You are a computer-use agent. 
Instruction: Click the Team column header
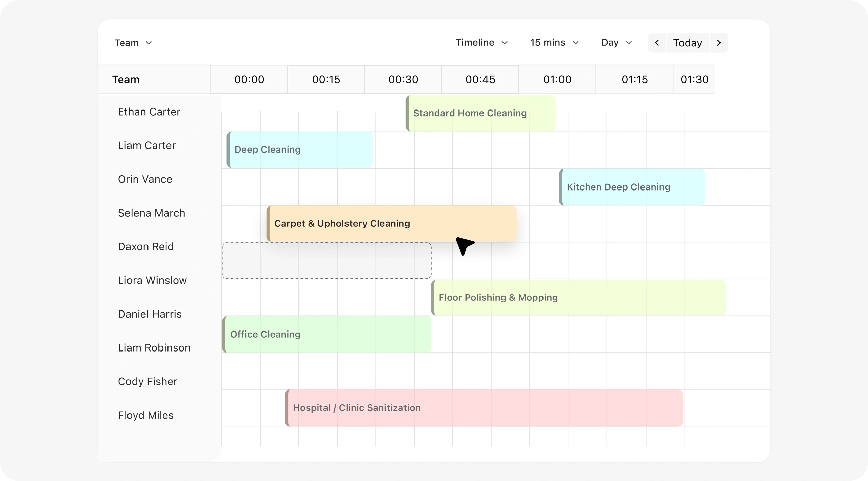(x=154, y=79)
